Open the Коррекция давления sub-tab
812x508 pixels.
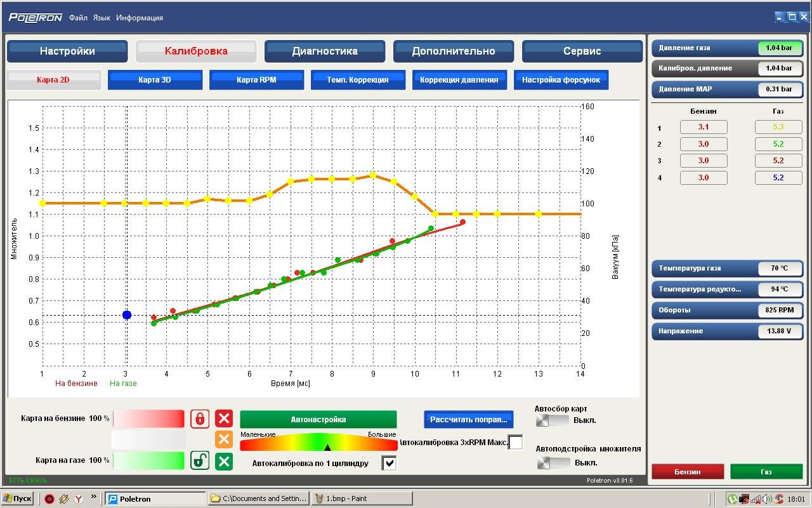pos(459,80)
